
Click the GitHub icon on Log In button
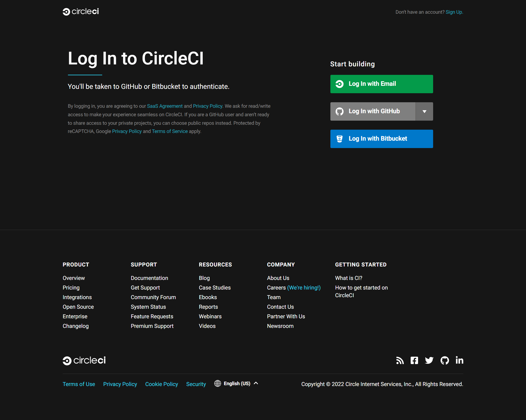click(x=340, y=111)
